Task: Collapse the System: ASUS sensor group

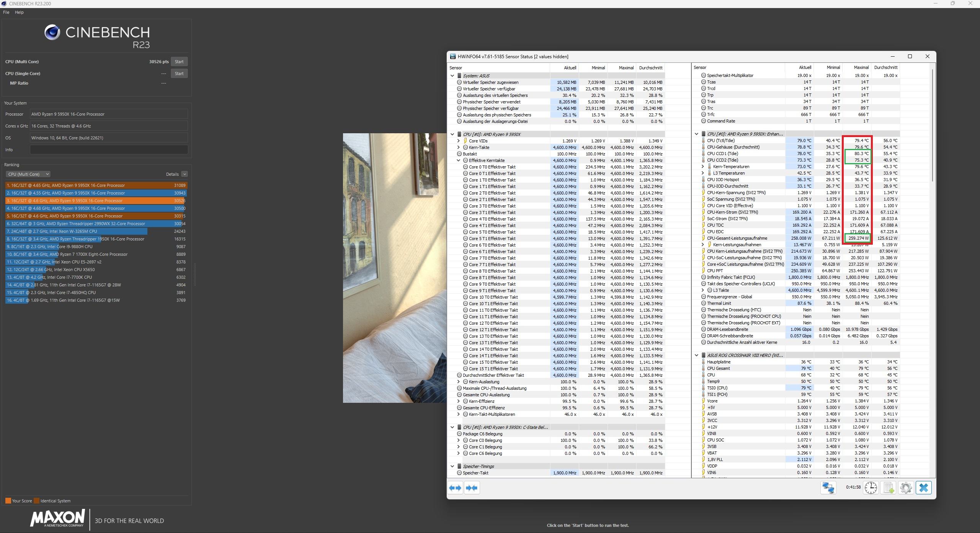Action: coord(452,76)
